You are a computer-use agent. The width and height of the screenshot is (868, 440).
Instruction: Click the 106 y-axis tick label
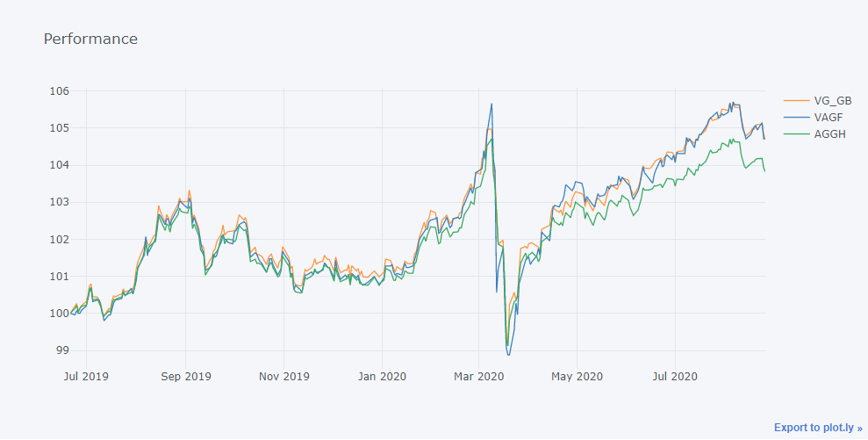coord(59,91)
